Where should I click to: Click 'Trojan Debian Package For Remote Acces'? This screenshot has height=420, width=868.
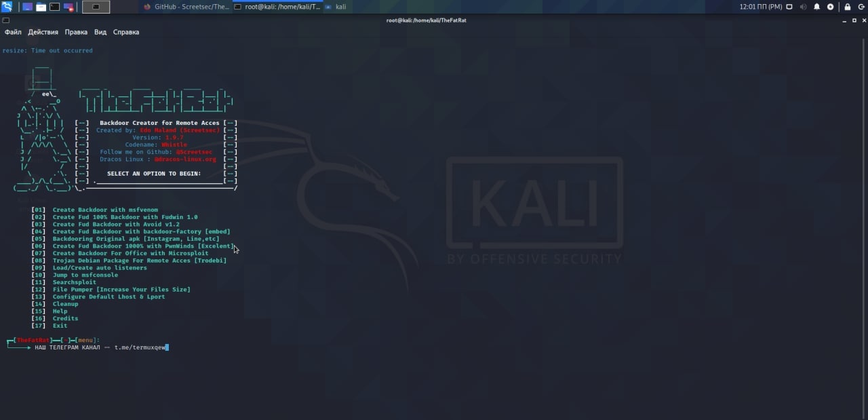[x=140, y=261]
